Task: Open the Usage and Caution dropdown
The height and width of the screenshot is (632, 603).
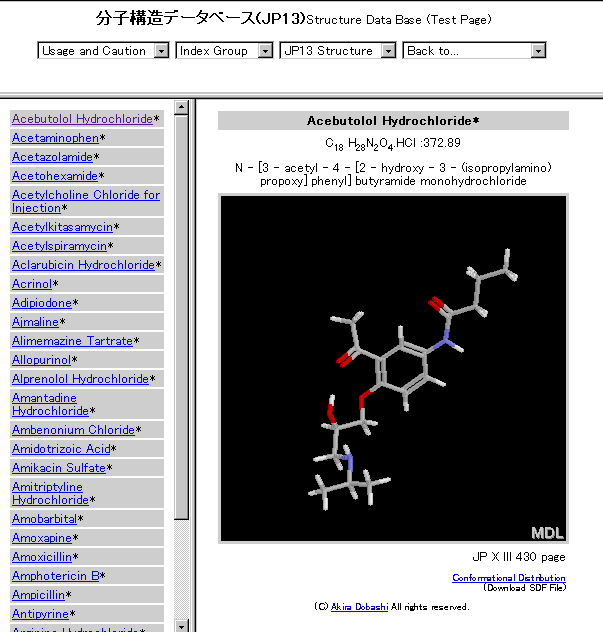Action: 103,51
